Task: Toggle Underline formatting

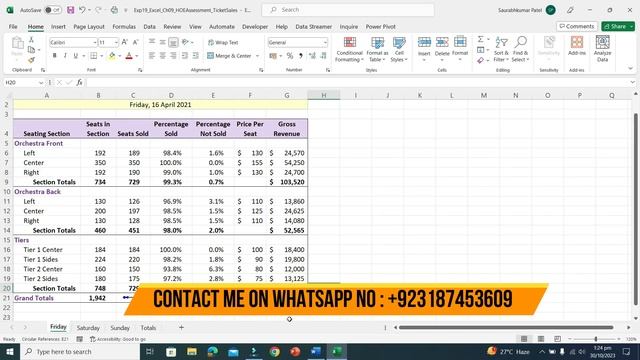Action: [76, 56]
